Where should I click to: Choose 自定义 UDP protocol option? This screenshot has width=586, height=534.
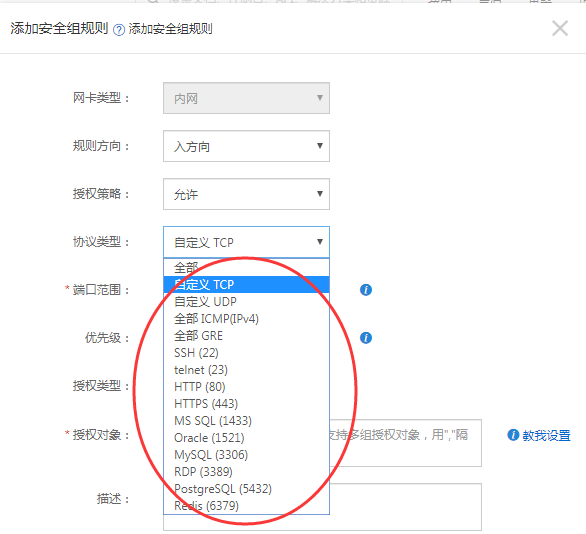click(246, 302)
